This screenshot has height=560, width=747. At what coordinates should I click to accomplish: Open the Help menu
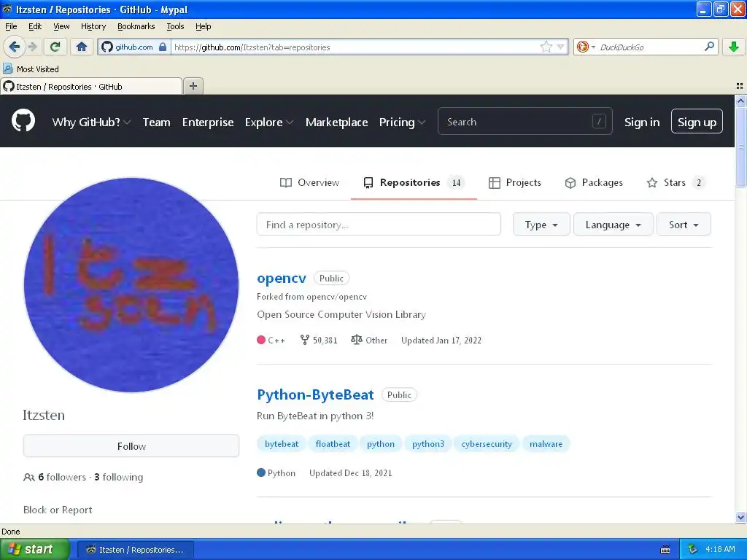[x=203, y=26]
